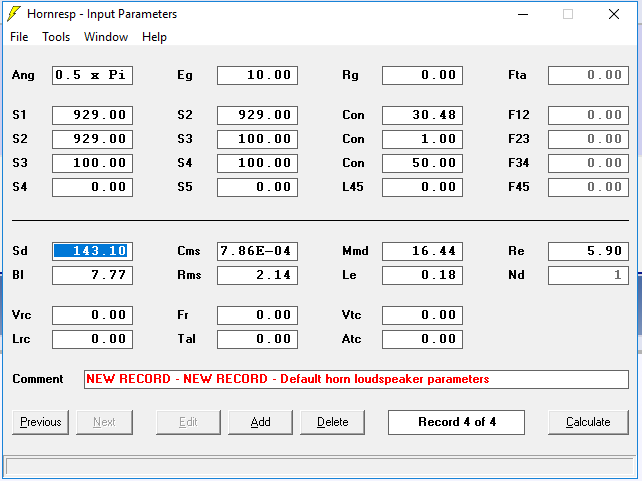The image size is (642, 481).
Task: Edit the Bl field with 7.77
Action: point(93,275)
